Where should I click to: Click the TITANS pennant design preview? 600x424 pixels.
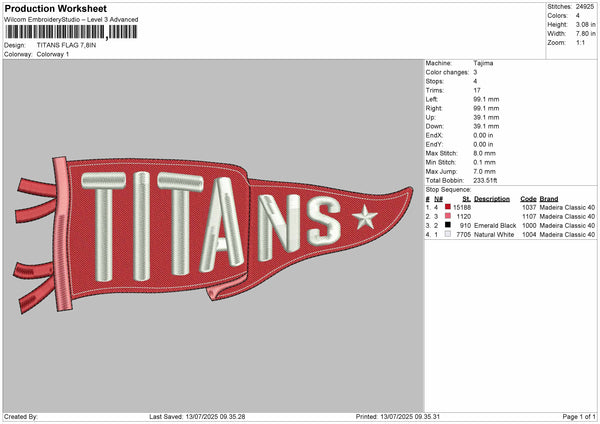(214, 234)
